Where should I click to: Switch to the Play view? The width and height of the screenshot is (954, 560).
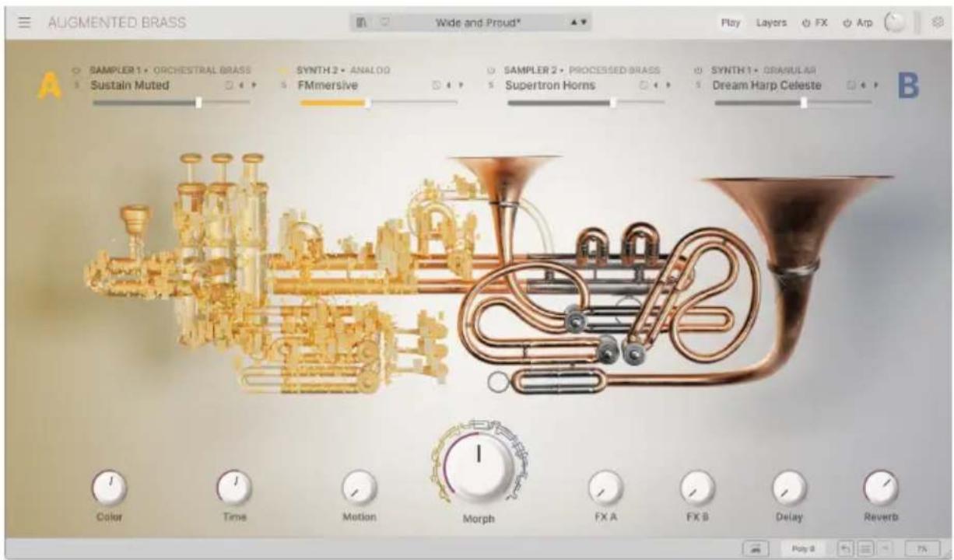tap(730, 23)
